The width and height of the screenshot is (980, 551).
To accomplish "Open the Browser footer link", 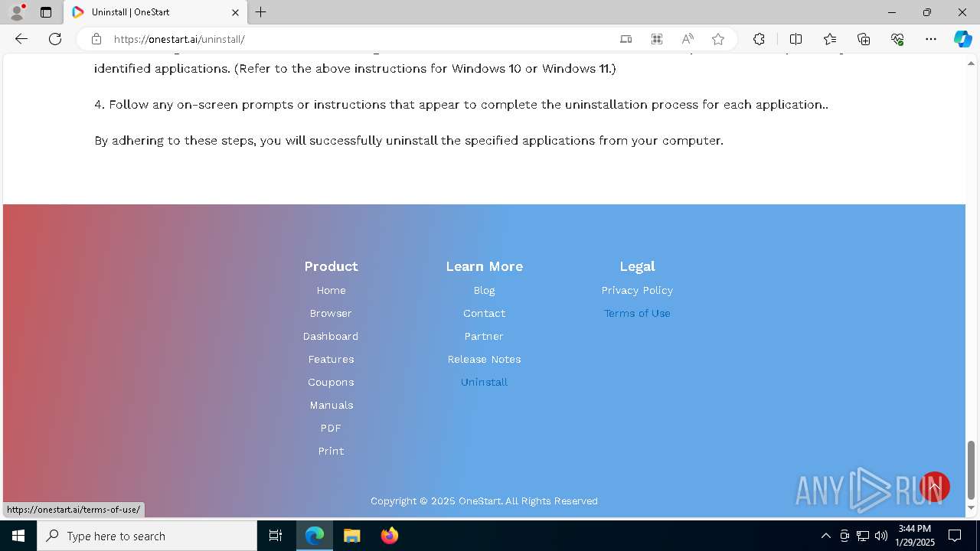I will (x=331, y=313).
